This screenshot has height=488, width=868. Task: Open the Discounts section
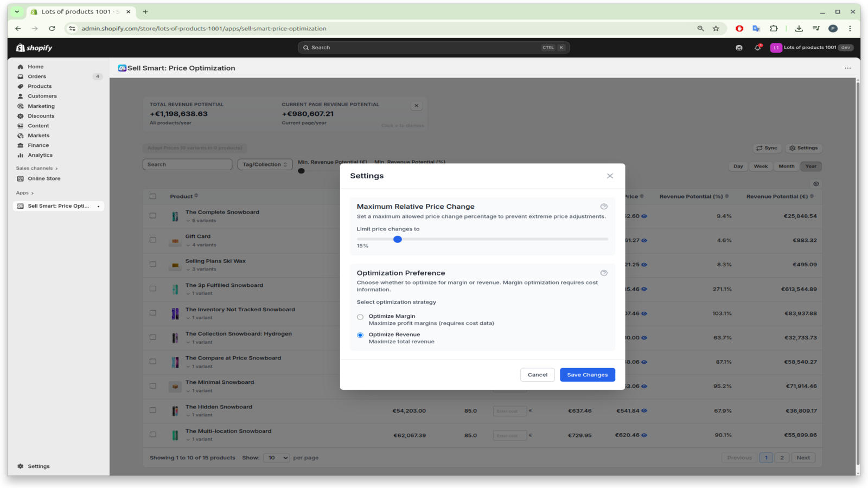(40, 115)
